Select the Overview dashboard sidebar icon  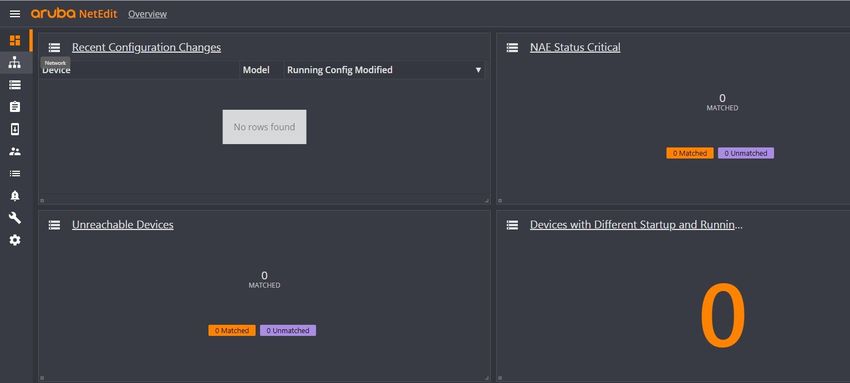point(15,40)
